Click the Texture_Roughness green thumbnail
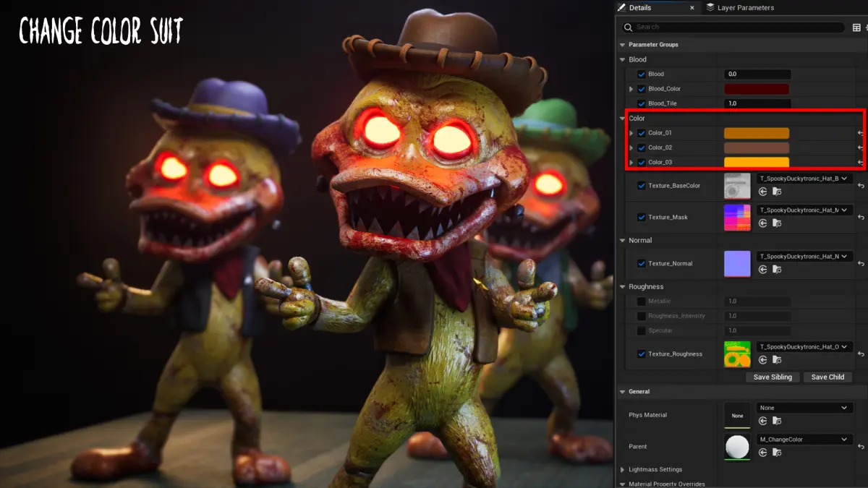This screenshot has width=868, height=488. click(x=737, y=354)
